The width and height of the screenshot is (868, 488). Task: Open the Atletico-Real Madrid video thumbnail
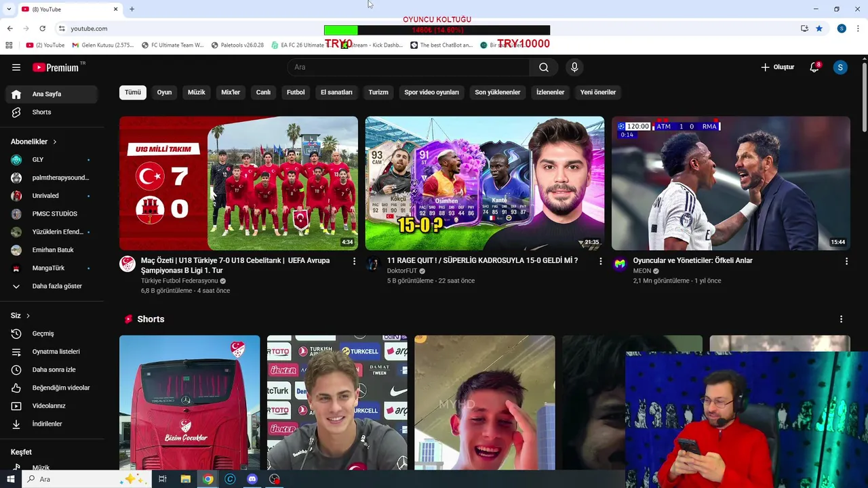coord(731,183)
